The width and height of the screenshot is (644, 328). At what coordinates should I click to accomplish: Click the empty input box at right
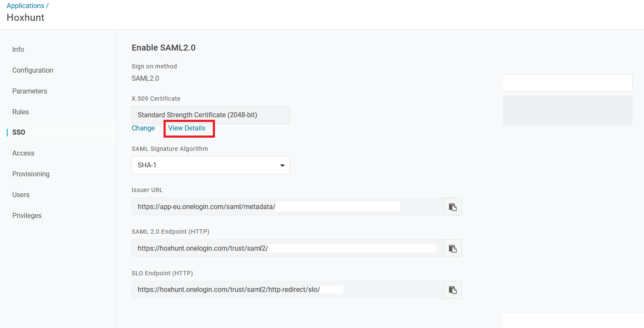click(x=568, y=83)
